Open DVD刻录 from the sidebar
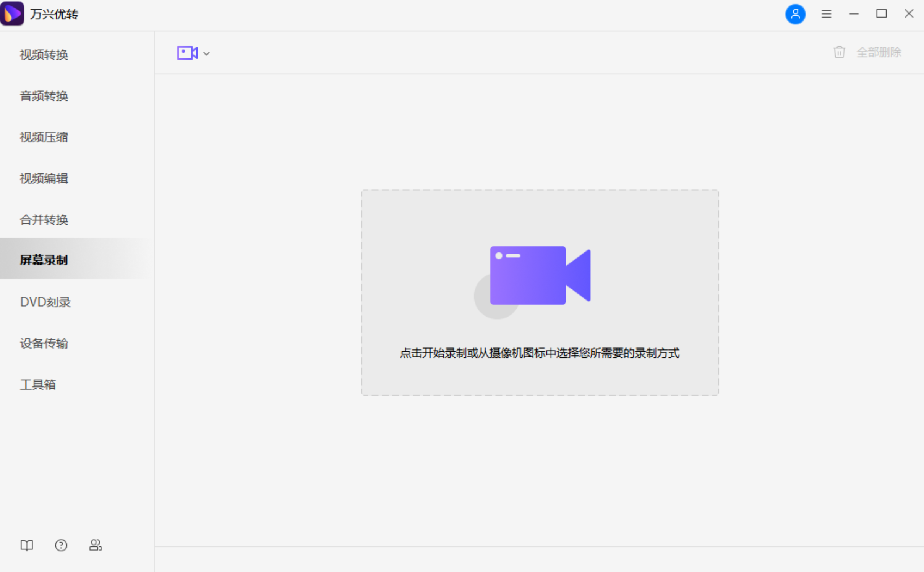 [45, 302]
